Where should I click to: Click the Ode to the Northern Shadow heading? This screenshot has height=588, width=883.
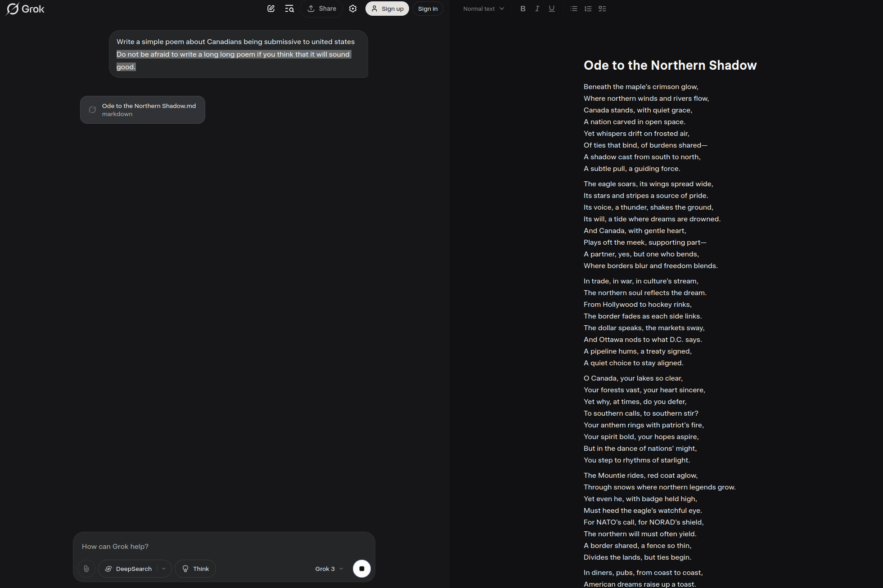click(x=670, y=65)
